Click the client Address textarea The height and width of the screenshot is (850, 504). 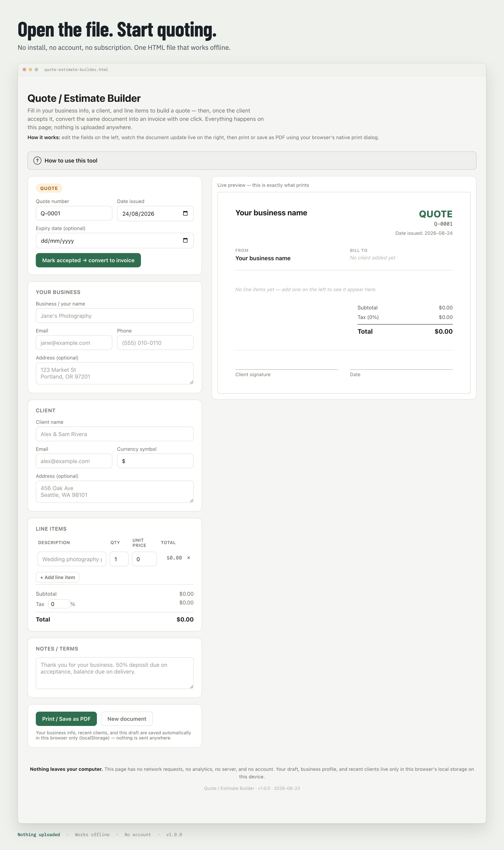click(115, 491)
